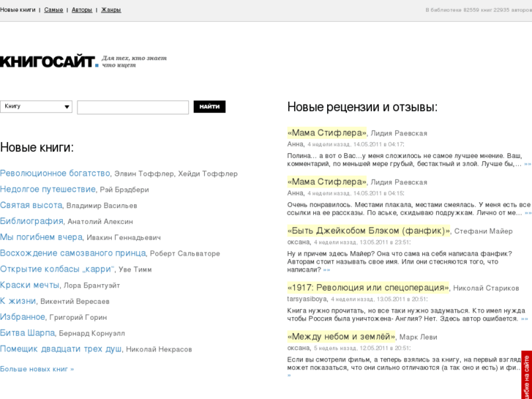Viewport: 532px width, 399px height.
Task: Open Между небом и землёй review title
Action: [341, 336]
